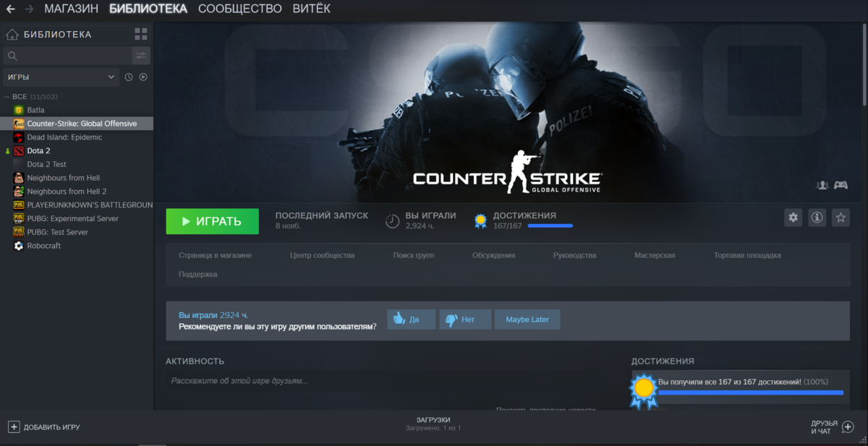
Task: Click the achievements badge icon
Action: pyautogui.click(x=480, y=221)
